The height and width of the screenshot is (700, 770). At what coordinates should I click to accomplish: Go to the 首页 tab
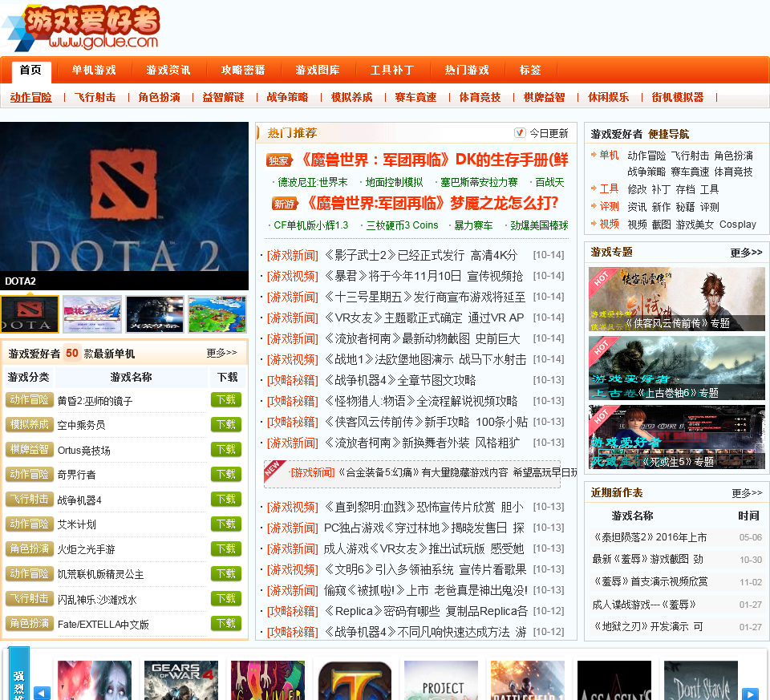(x=30, y=70)
